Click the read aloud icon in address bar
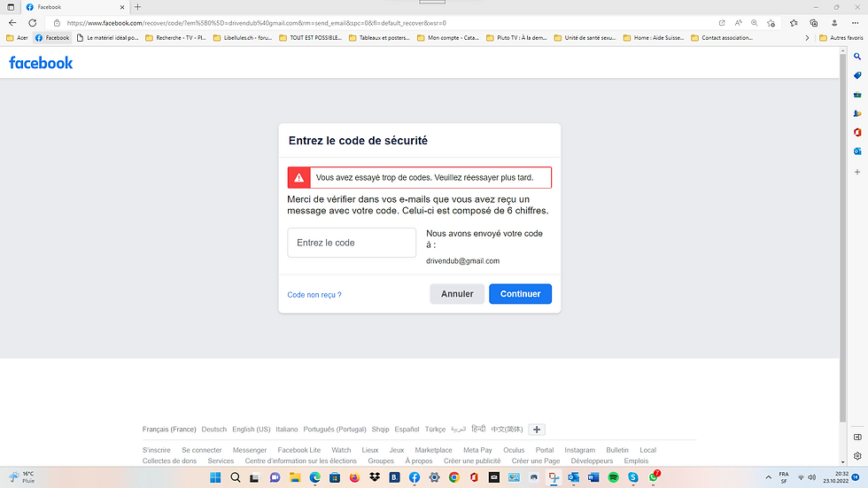 (738, 23)
